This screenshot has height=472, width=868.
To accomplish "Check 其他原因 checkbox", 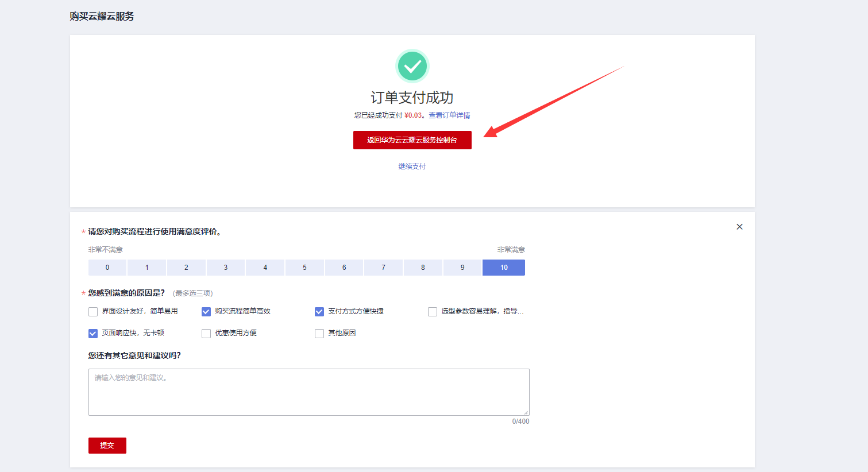I will pyautogui.click(x=319, y=334).
